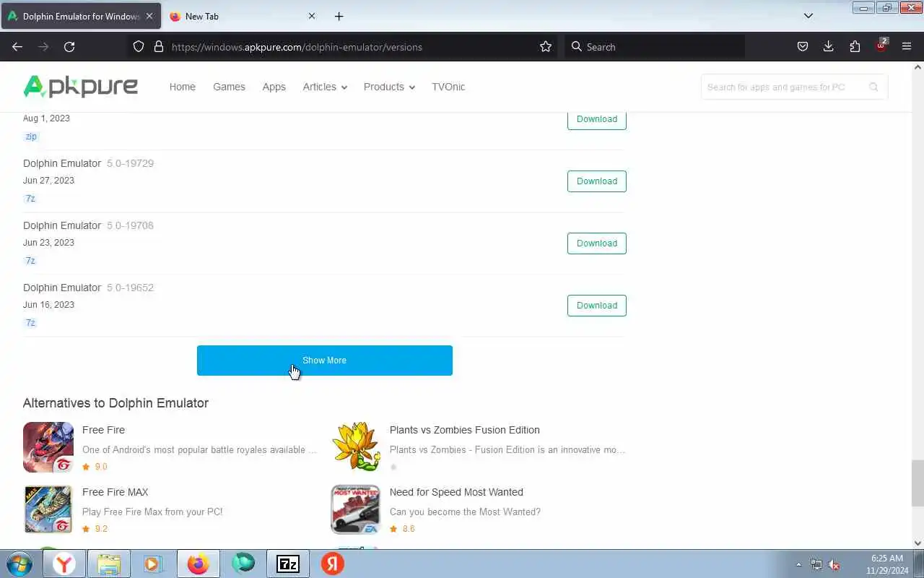Click the site padlock security icon
This screenshot has width=924, height=578.
tap(159, 46)
